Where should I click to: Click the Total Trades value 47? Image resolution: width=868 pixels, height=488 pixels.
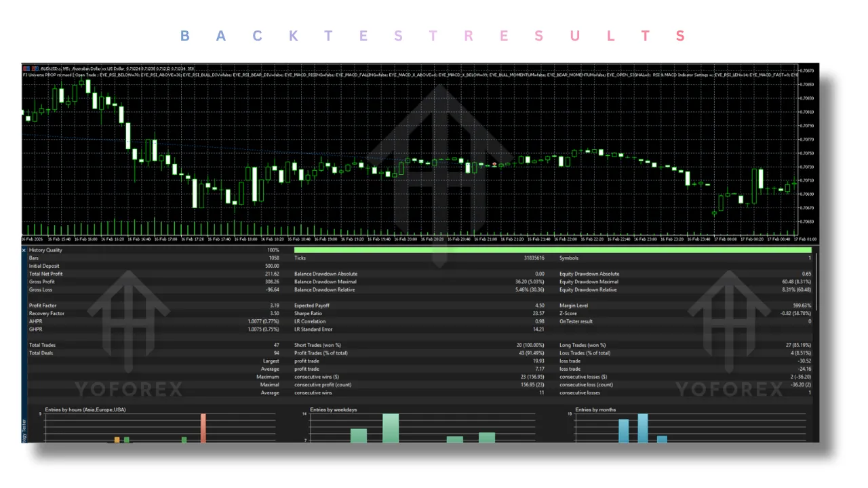276,345
